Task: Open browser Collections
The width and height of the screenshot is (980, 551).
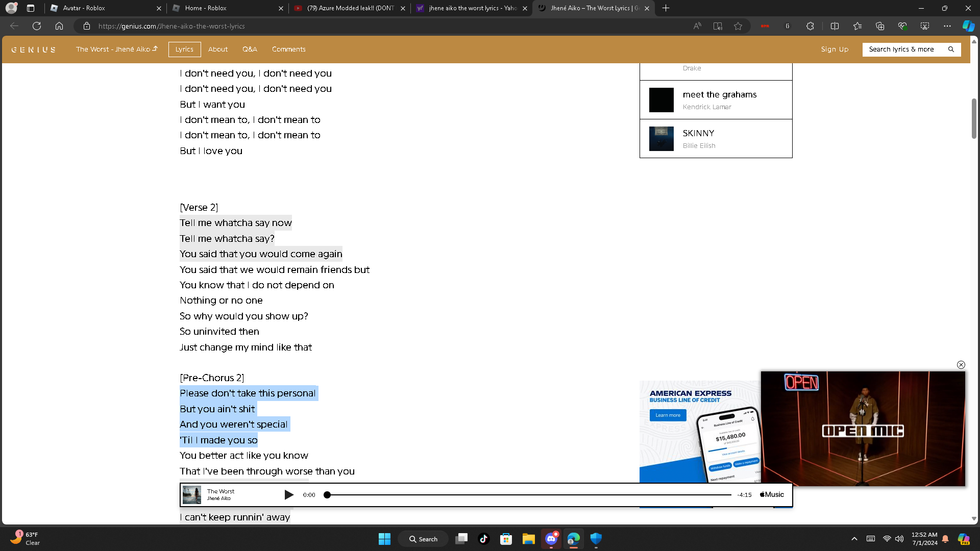Action: click(880, 26)
